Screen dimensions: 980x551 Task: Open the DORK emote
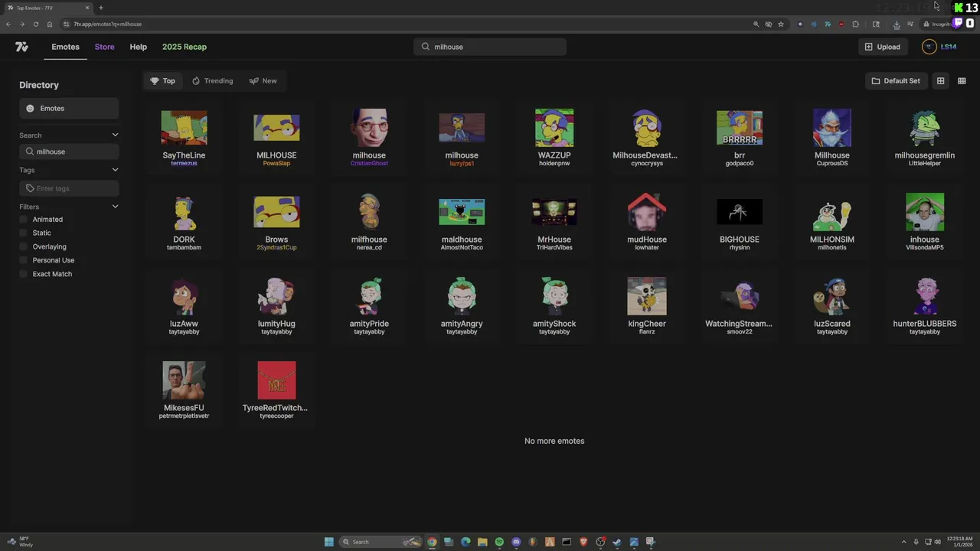click(184, 222)
